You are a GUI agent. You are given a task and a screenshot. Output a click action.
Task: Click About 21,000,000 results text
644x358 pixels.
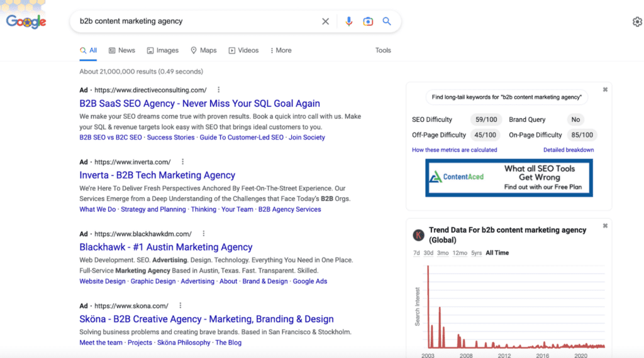click(x=141, y=72)
